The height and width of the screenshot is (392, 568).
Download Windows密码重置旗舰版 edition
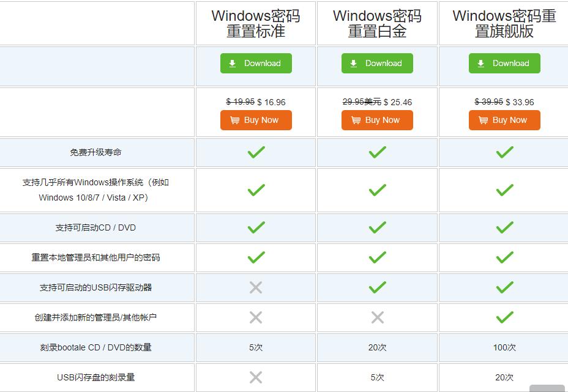[504, 64]
